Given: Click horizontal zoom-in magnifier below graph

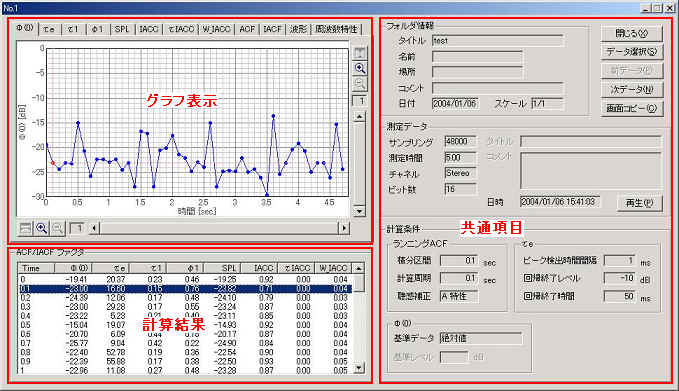Looking at the screenshot, I should 42,228.
